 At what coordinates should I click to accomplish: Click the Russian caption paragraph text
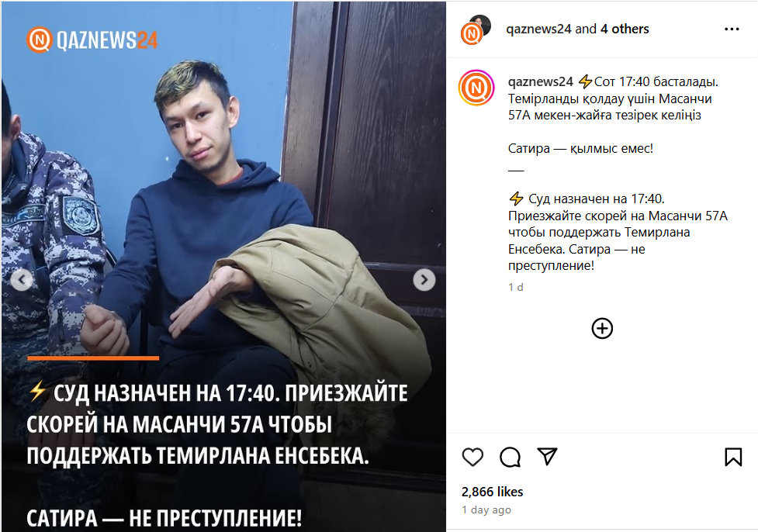point(618,232)
